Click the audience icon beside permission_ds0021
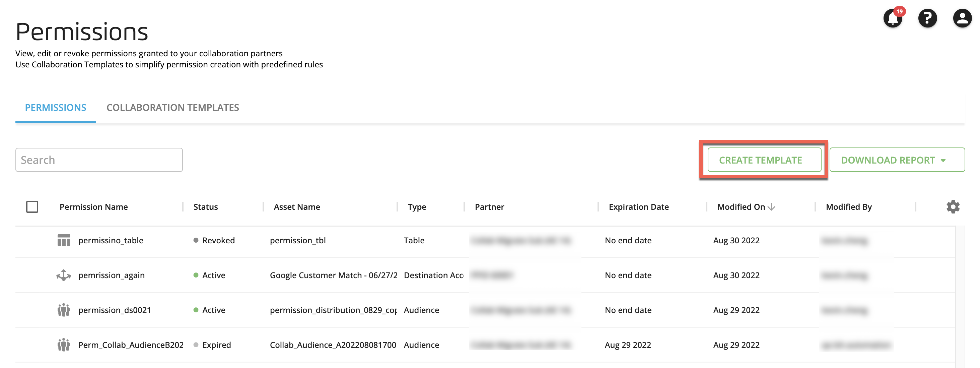The image size is (980, 368). 64,310
